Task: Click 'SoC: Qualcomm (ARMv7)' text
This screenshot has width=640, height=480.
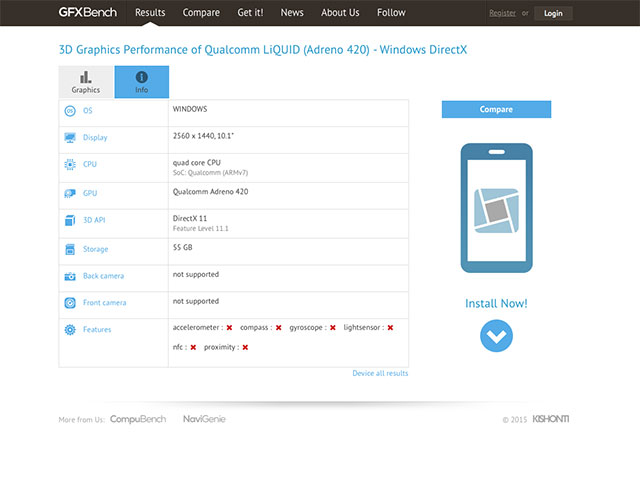Action: tap(210, 173)
